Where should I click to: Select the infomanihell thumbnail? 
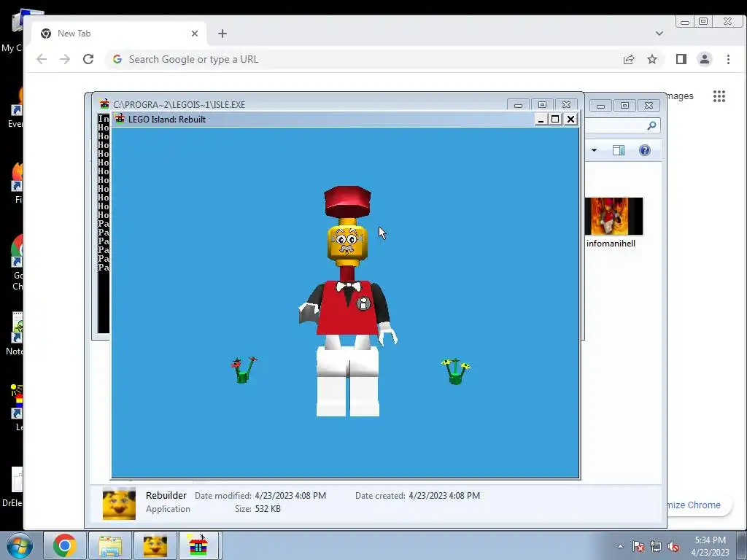614,216
